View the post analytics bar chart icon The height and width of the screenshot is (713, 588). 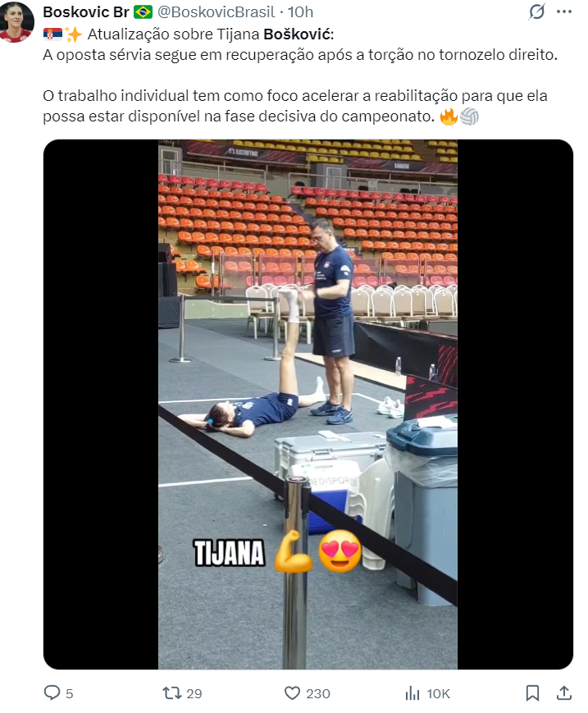[413, 693]
